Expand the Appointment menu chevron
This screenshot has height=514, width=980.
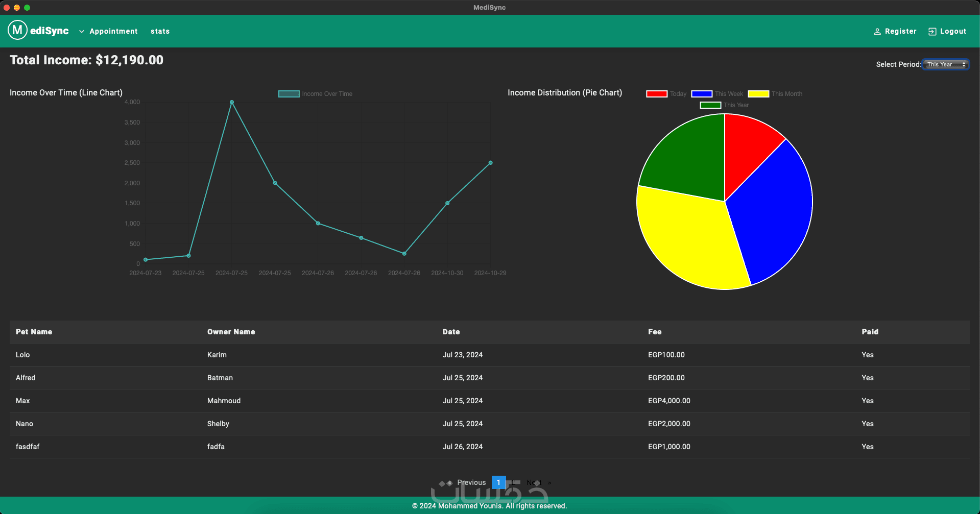coord(81,32)
